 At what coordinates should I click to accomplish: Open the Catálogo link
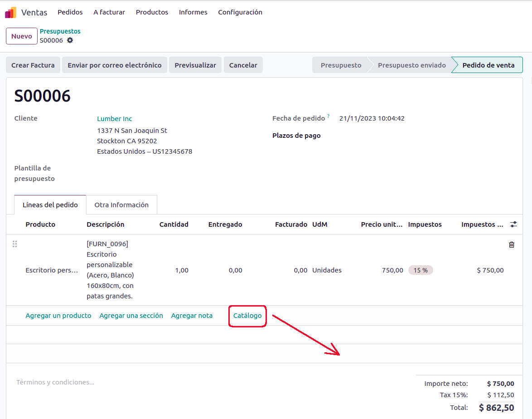pyautogui.click(x=247, y=316)
